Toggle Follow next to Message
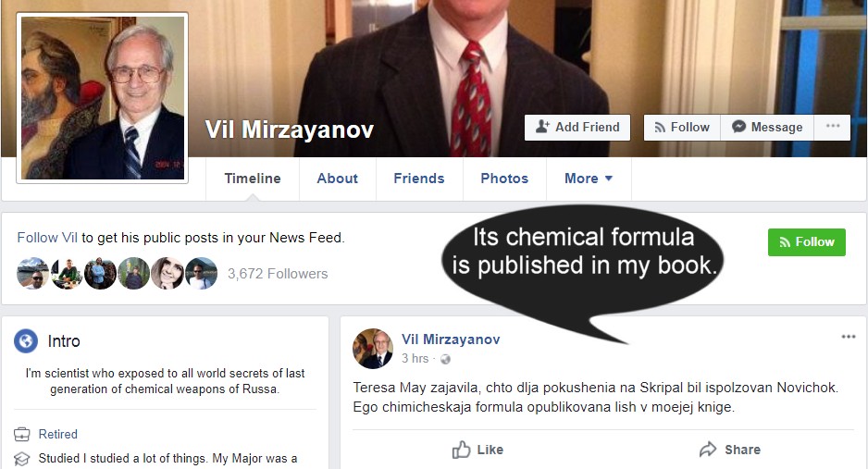 pyautogui.click(x=682, y=128)
